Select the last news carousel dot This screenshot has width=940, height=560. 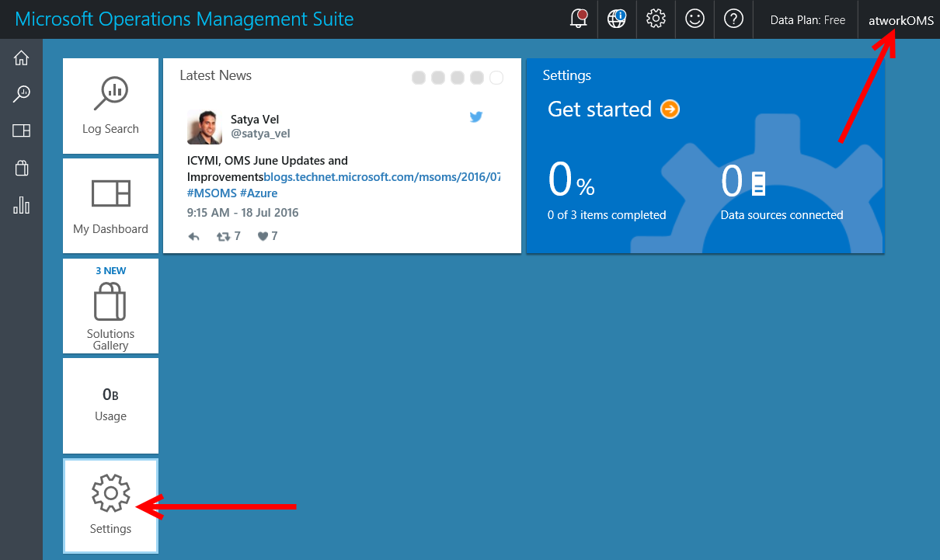tap(496, 78)
